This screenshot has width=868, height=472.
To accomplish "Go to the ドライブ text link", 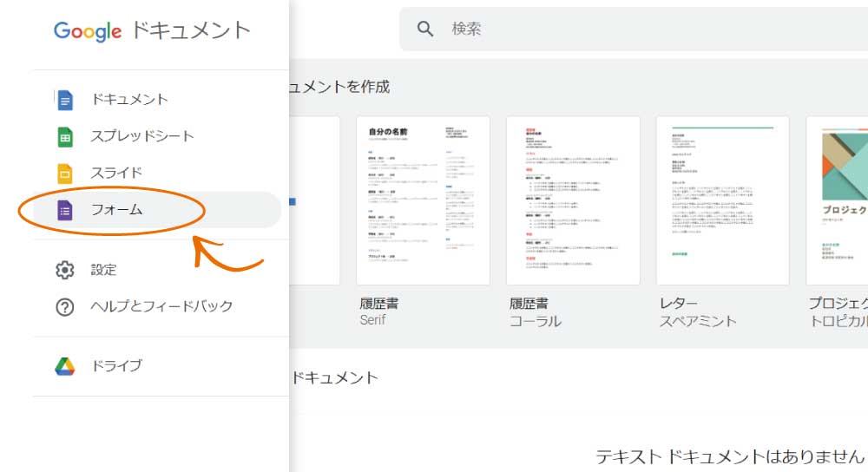I will [x=116, y=366].
